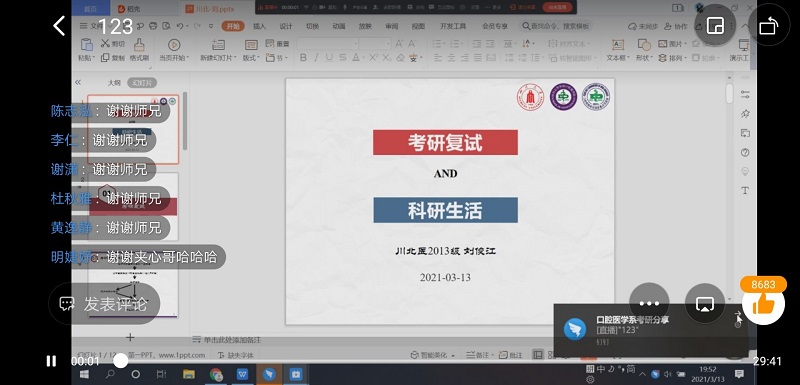Tap the thumbs-up like button
The image size is (800, 385).
(763, 305)
